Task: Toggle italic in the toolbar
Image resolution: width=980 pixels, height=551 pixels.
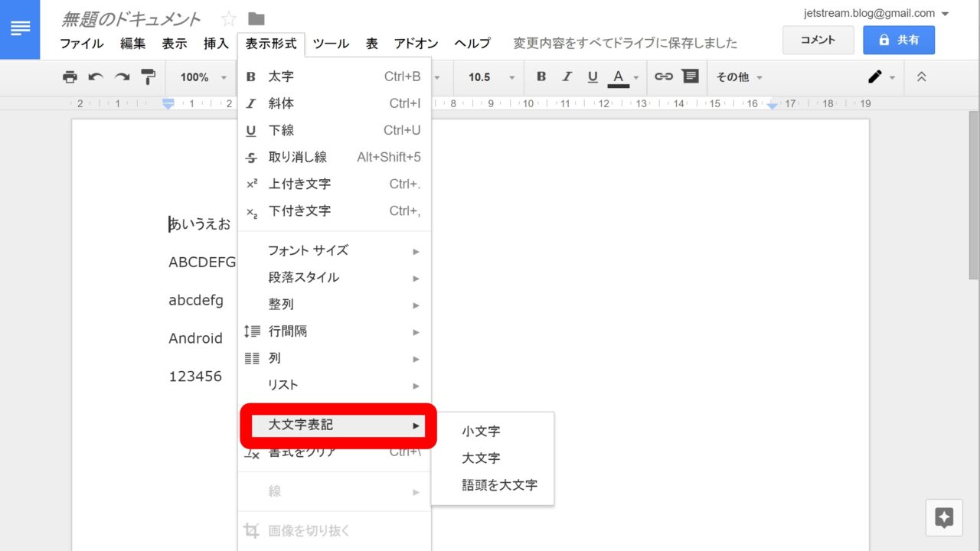Action: point(567,77)
